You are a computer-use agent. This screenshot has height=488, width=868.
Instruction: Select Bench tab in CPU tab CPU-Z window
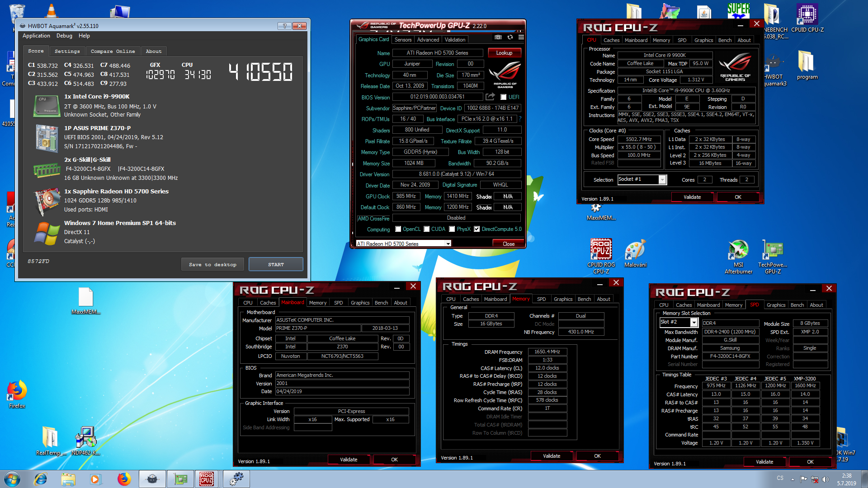tap(725, 40)
